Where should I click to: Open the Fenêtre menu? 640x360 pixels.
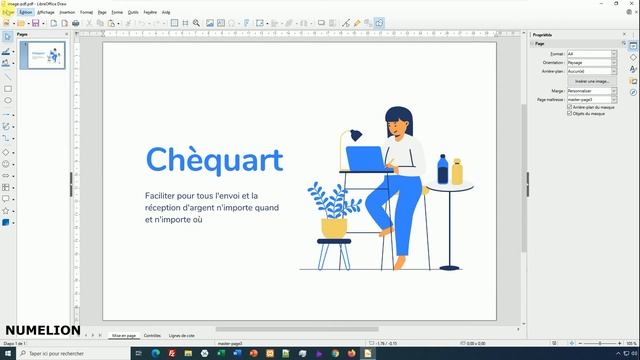[x=150, y=12]
